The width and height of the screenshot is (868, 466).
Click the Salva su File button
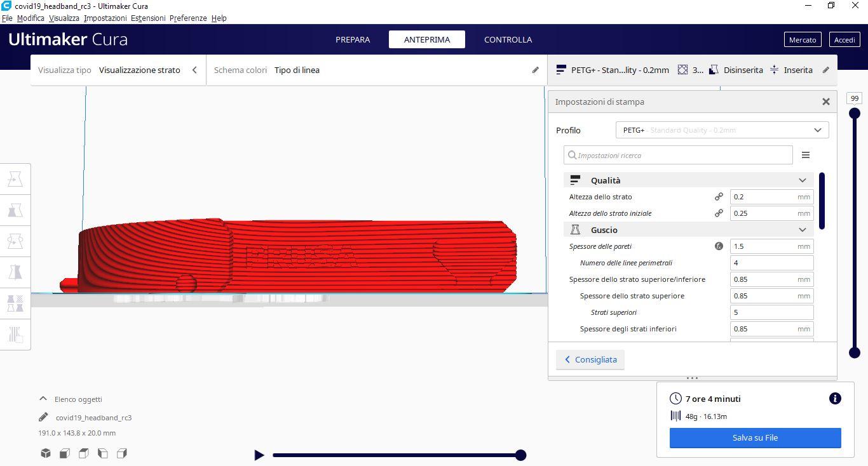click(x=755, y=437)
